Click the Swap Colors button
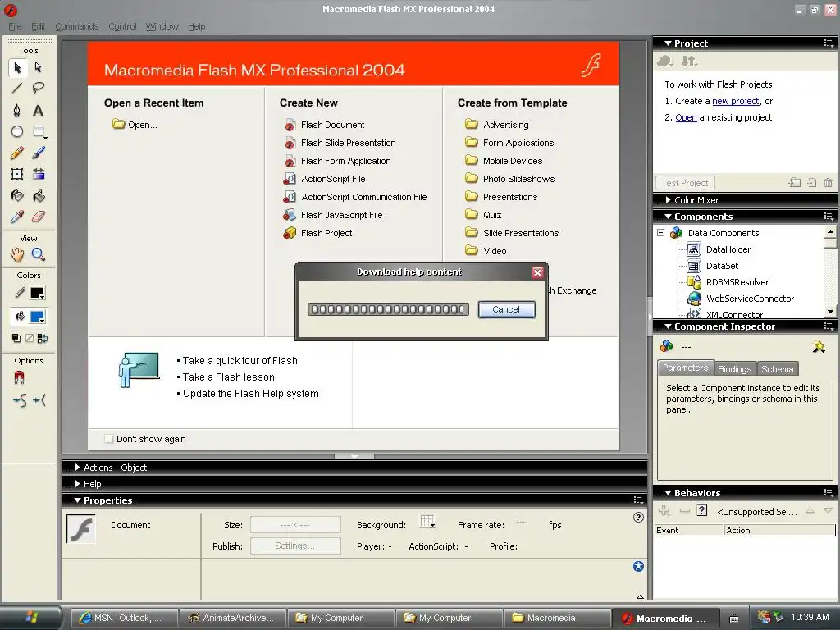This screenshot has width=840, height=630. pyautogui.click(x=43, y=338)
